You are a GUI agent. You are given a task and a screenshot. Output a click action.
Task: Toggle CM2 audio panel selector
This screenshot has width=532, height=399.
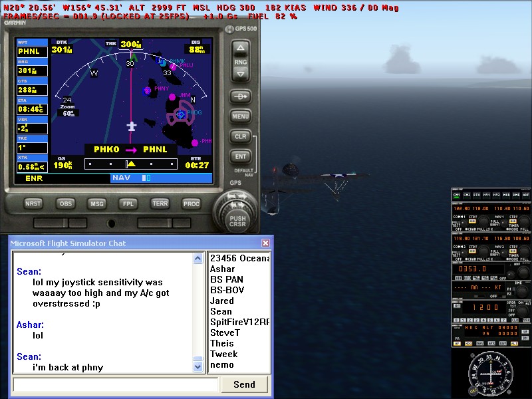pos(467,196)
